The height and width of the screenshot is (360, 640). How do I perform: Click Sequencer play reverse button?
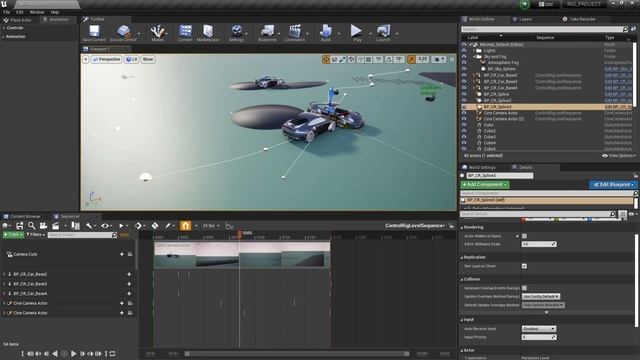pos(55,354)
